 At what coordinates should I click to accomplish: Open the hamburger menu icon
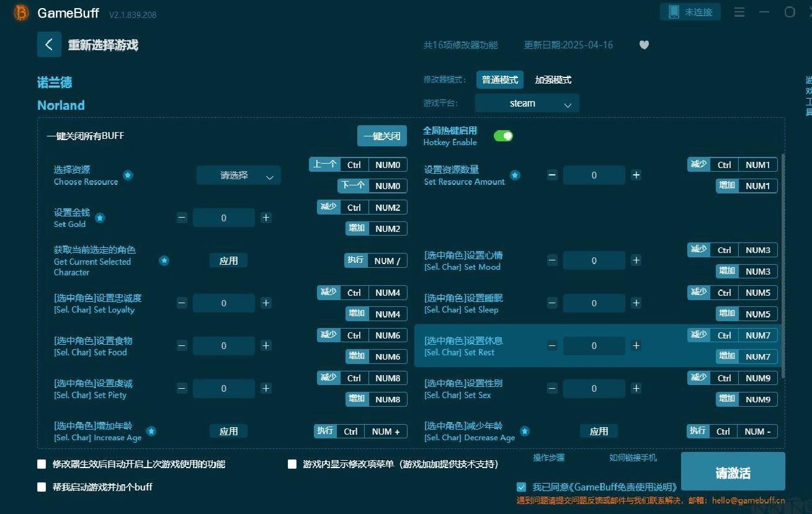click(x=739, y=12)
